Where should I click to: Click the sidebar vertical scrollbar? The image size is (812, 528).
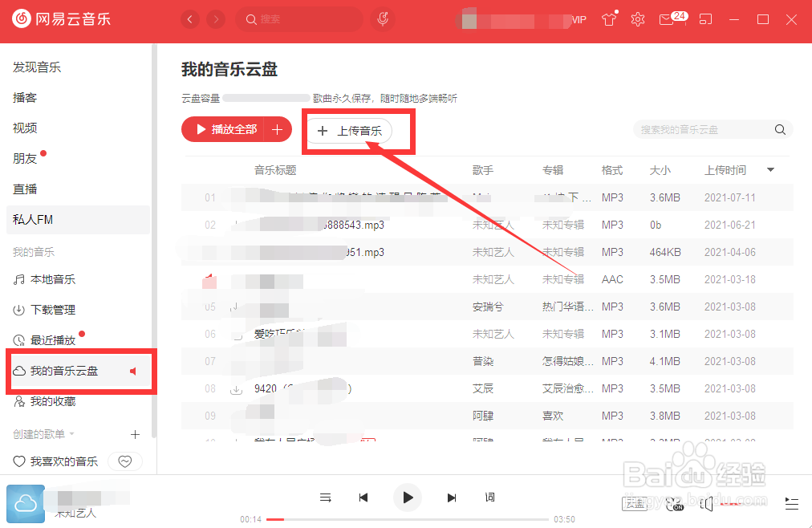click(153, 241)
